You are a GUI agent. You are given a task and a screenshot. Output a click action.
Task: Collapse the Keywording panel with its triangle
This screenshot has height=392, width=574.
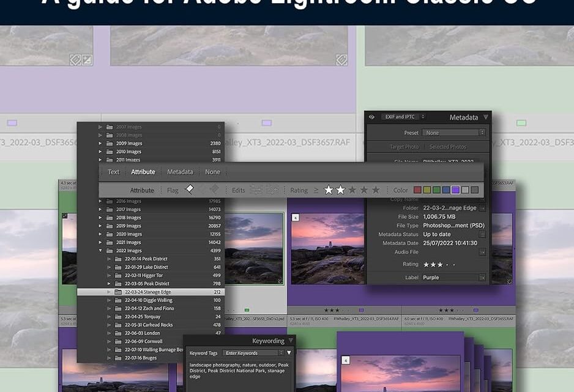coord(291,341)
